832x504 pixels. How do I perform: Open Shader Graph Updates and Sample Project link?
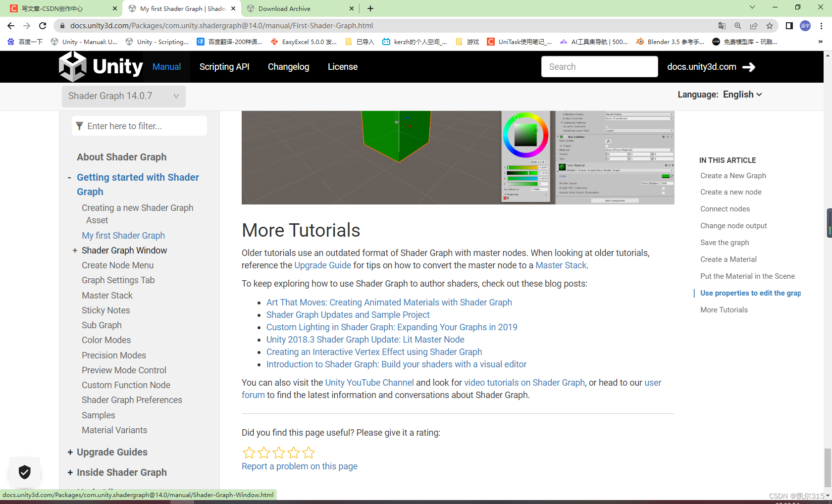click(x=348, y=315)
